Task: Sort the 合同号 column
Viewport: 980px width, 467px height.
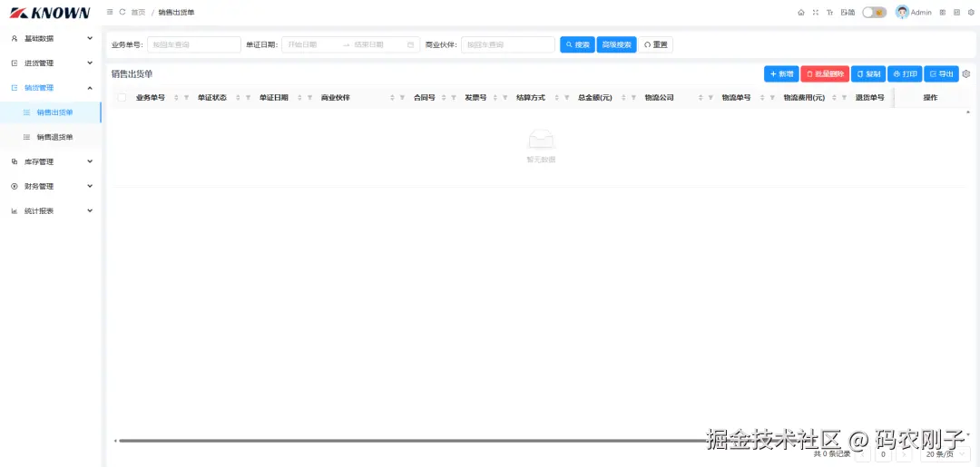Action: tap(444, 98)
